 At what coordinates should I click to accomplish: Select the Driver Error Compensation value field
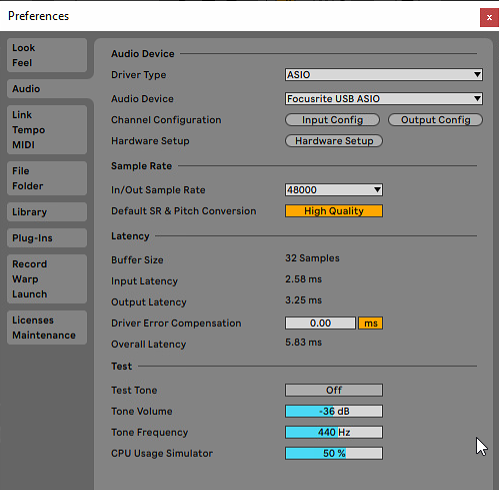pos(320,323)
